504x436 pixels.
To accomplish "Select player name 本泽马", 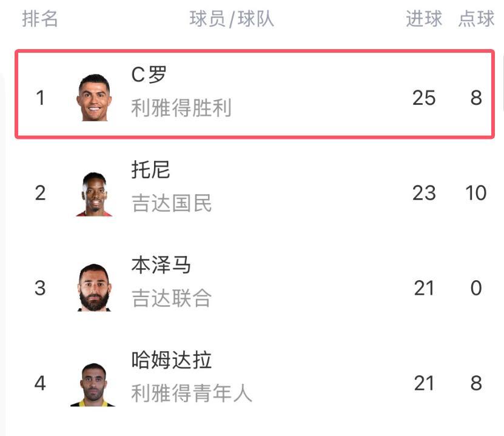I will pyautogui.click(x=161, y=265).
